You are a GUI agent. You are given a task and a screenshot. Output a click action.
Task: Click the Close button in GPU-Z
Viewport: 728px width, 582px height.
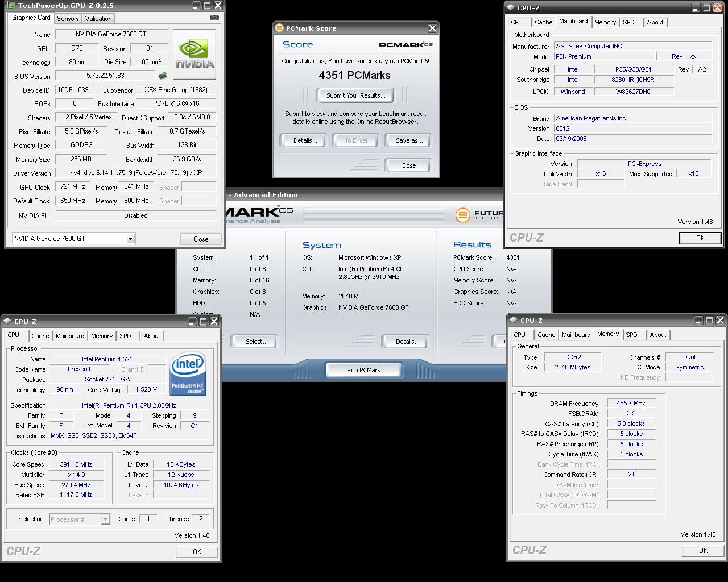pos(201,239)
